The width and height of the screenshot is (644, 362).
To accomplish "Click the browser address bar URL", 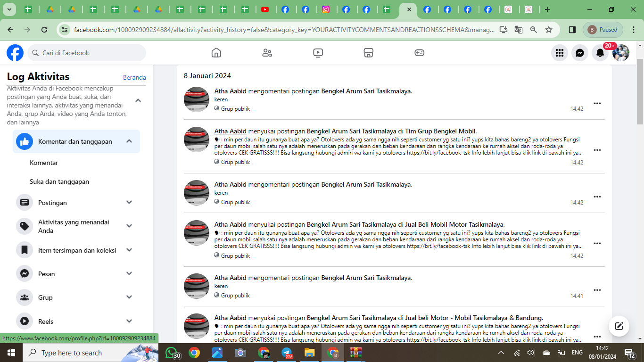I will tap(284, 30).
